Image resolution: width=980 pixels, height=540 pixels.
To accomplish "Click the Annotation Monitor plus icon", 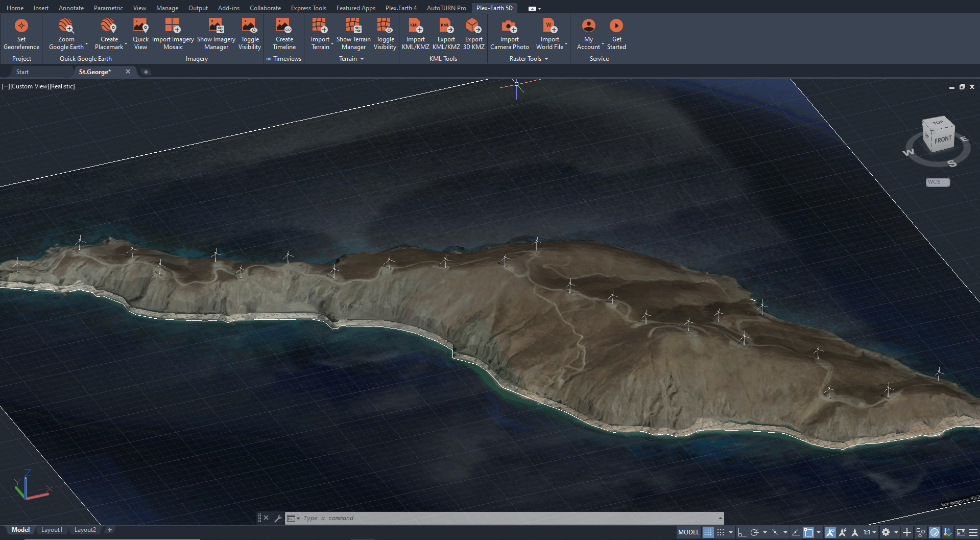I will click(907, 532).
